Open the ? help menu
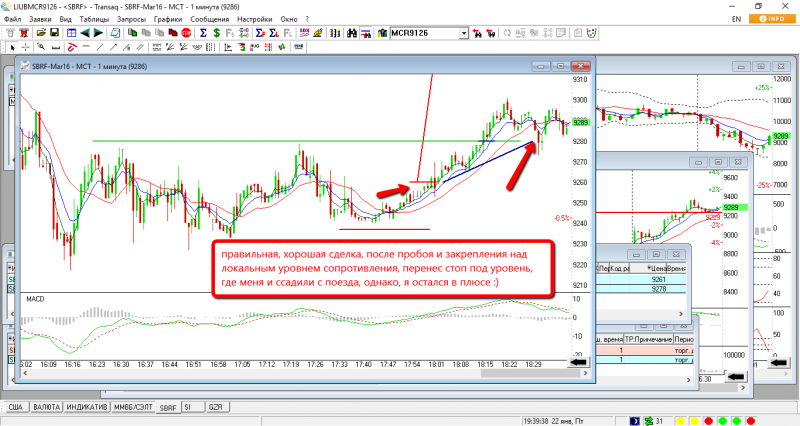This screenshot has height=426, width=800. [307, 19]
